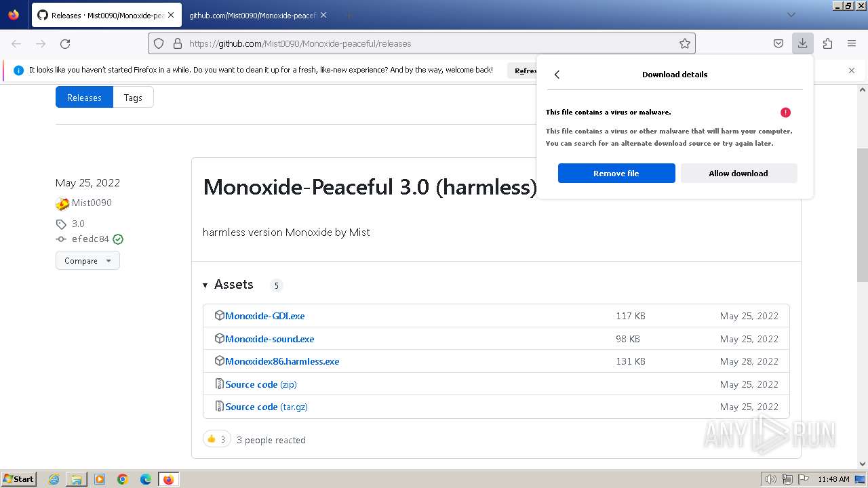Open the media player taskbar icon
This screenshot has width=868, height=488.
tap(100, 479)
